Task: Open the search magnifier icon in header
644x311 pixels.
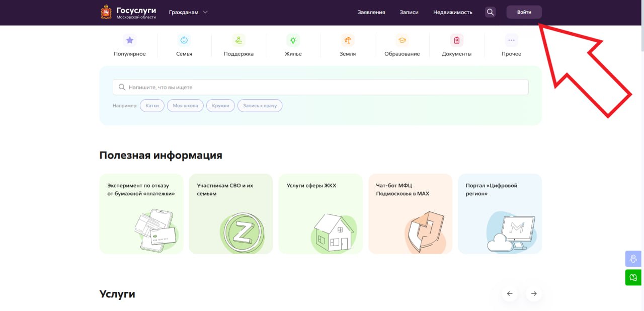Action: click(x=490, y=12)
